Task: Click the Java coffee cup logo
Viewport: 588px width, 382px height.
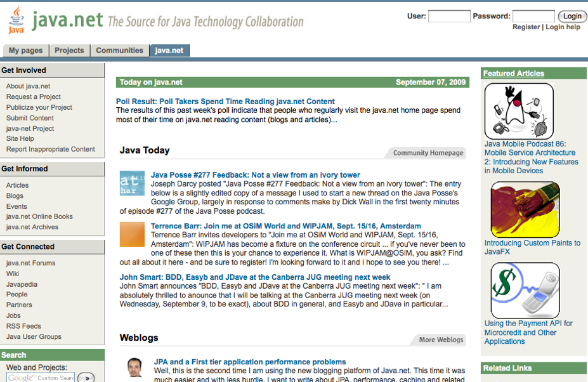Action: pyautogui.click(x=15, y=18)
